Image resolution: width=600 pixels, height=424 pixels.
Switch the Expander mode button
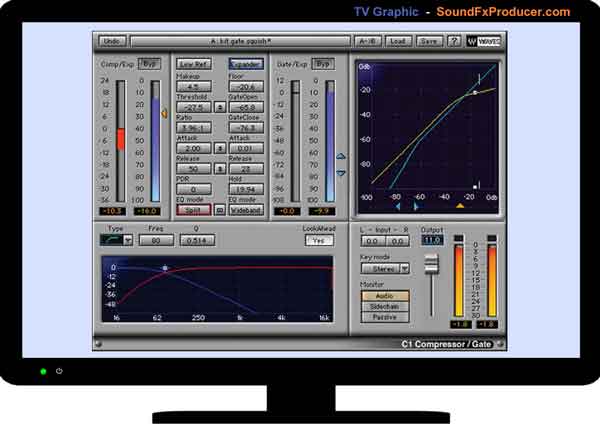(246, 64)
